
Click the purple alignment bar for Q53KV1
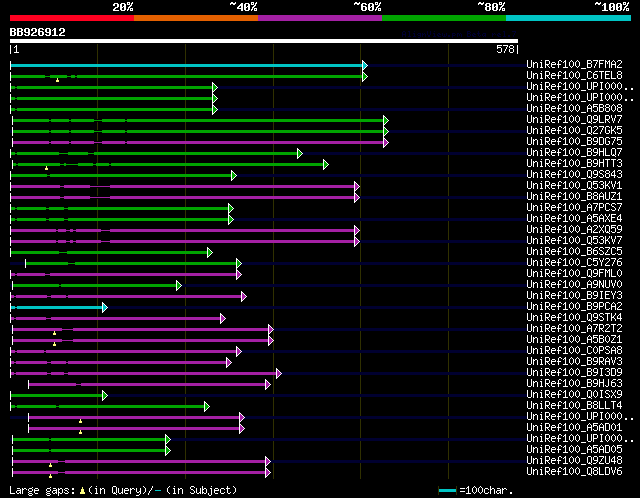(x=182, y=187)
